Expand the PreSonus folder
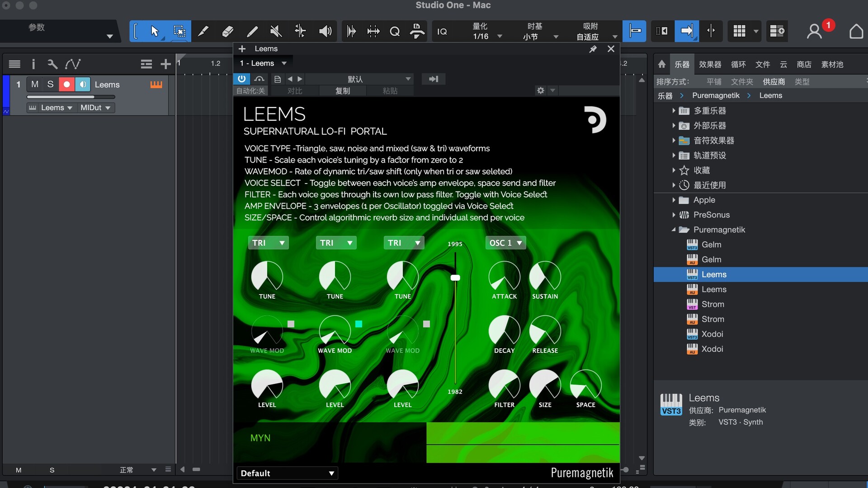The image size is (868, 488). click(x=674, y=215)
